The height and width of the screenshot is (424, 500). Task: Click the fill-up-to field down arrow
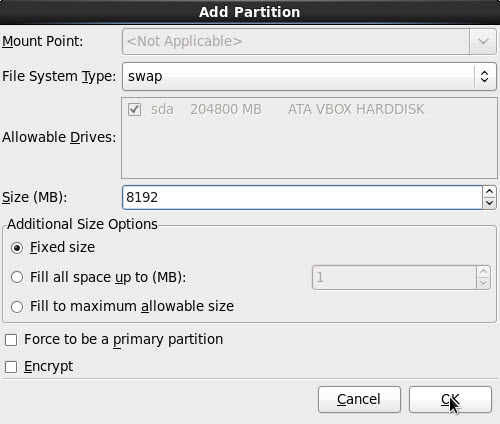(x=483, y=283)
